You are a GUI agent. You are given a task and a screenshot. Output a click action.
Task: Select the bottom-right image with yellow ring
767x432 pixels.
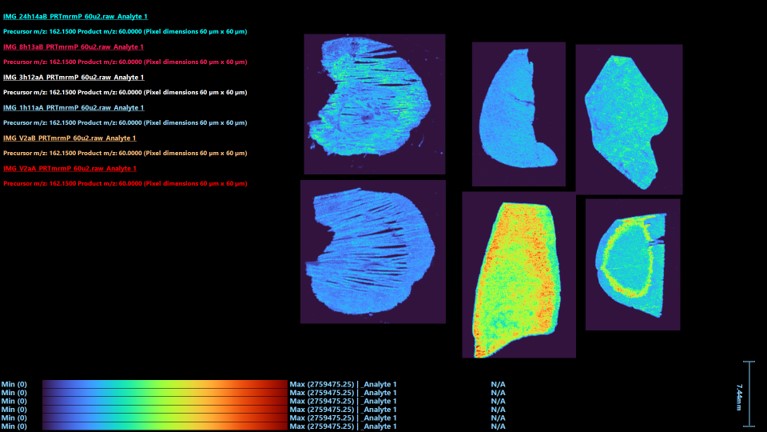[x=632, y=263]
